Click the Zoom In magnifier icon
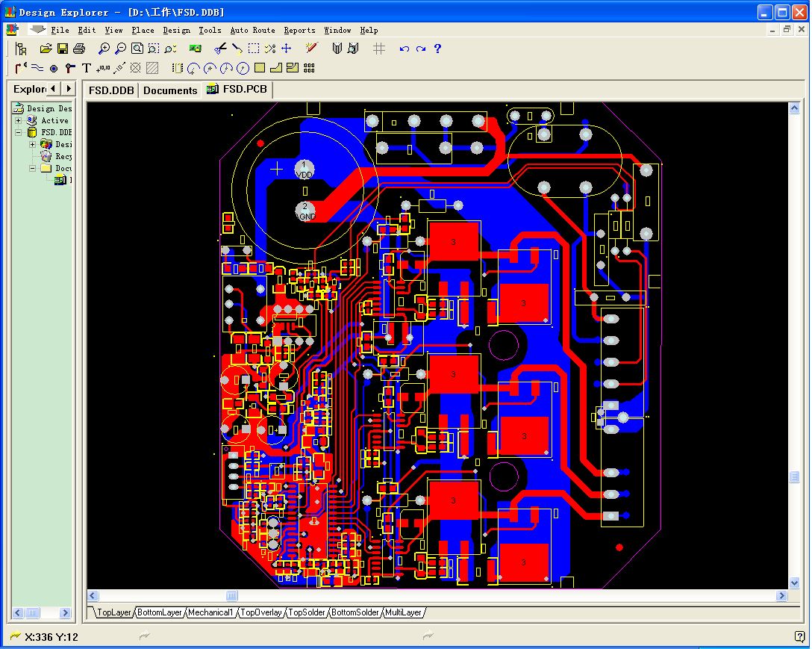The height and width of the screenshot is (649, 812). (x=104, y=49)
